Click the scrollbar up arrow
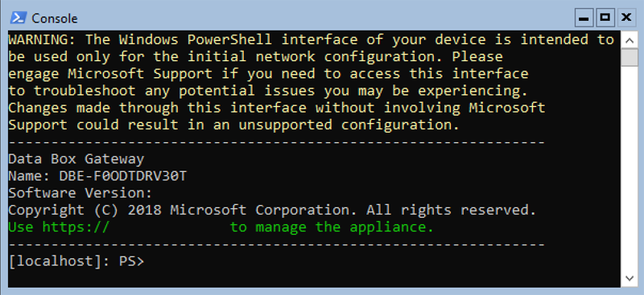644x295 pixels. point(630,40)
